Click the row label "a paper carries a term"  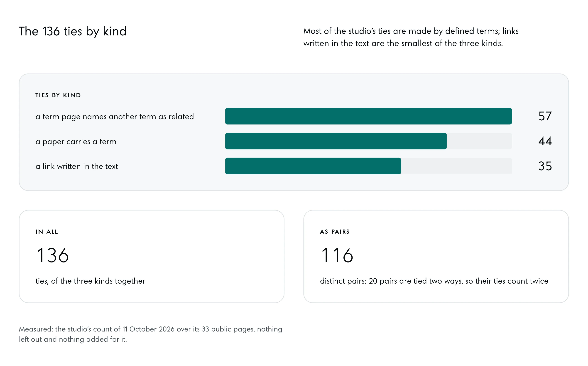point(76,141)
